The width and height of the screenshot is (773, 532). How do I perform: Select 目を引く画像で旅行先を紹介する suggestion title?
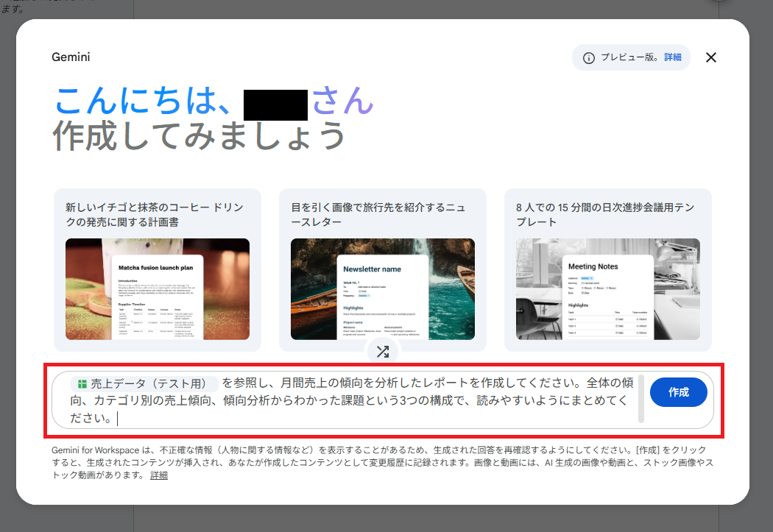pyautogui.click(x=378, y=215)
